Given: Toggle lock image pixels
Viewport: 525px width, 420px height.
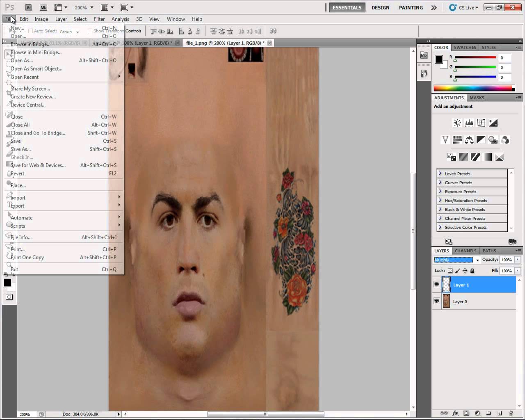Looking at the screenshot, I should (x=458, y=271).
